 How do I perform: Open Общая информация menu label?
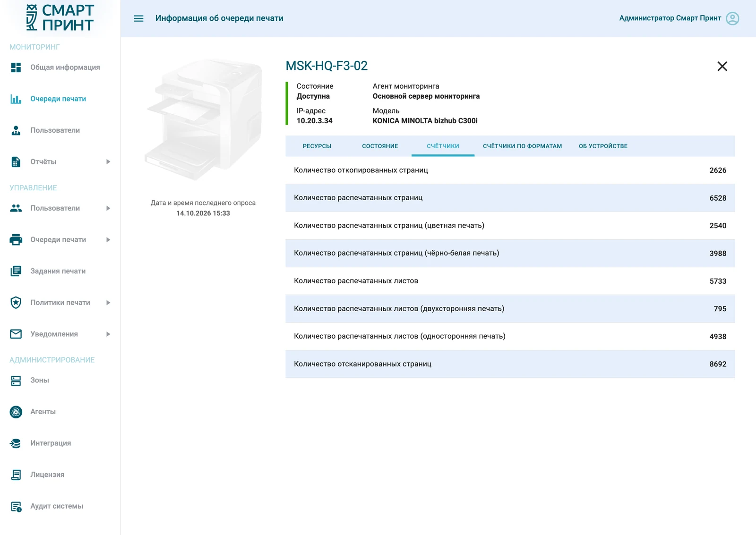(65, 68)
